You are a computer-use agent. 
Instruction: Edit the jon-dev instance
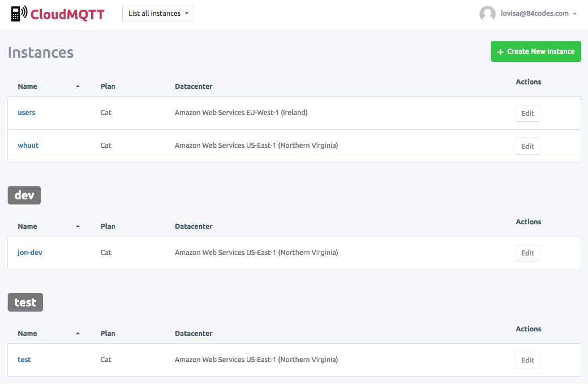coord(527,253)
